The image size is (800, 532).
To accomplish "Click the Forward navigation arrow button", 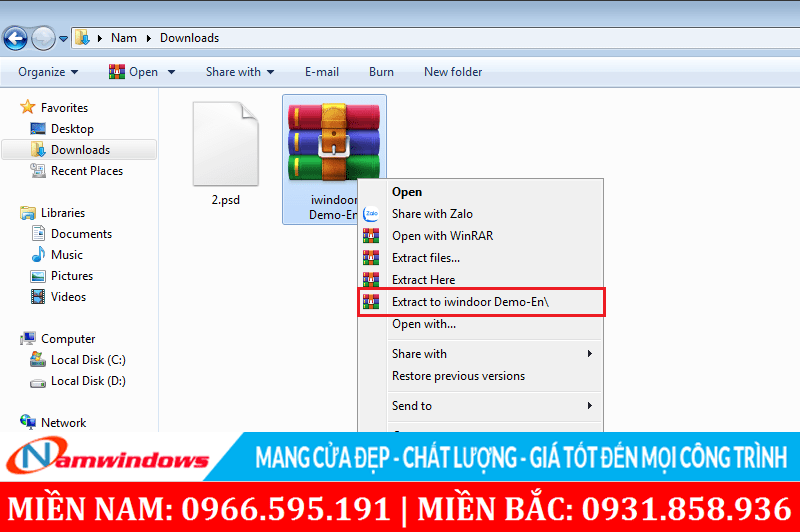I will pos(43,38).
